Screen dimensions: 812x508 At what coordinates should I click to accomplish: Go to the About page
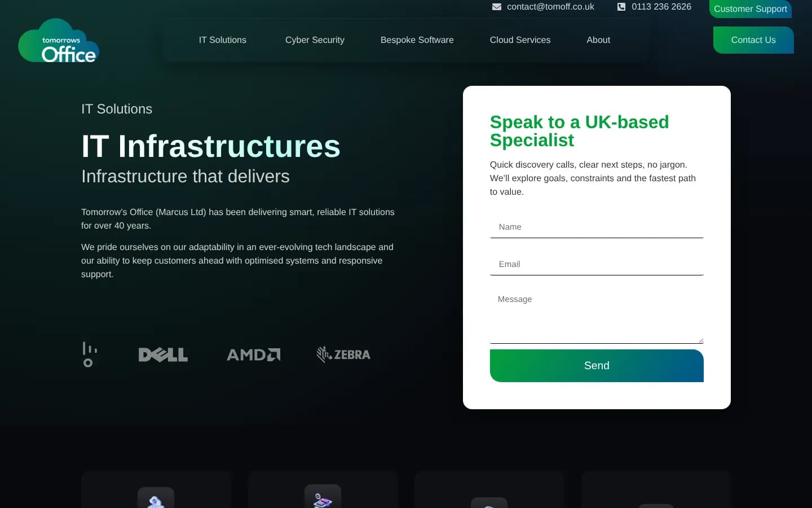pos(598,40)
